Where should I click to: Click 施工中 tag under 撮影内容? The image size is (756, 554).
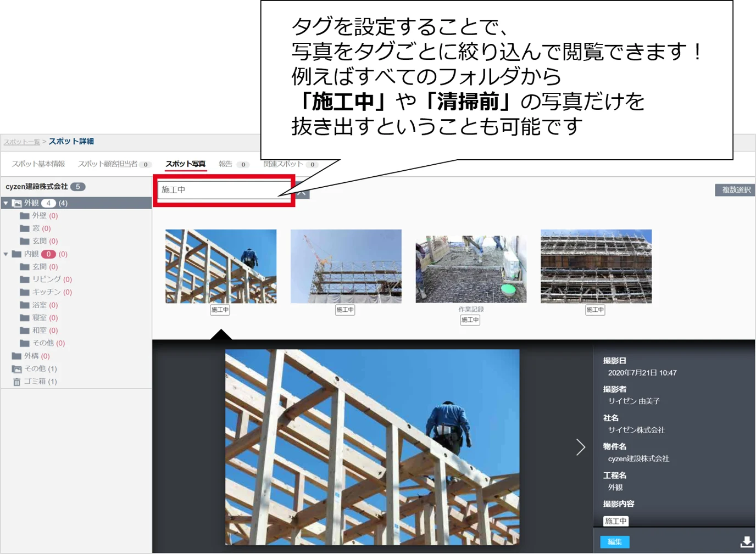pos(616,521)
